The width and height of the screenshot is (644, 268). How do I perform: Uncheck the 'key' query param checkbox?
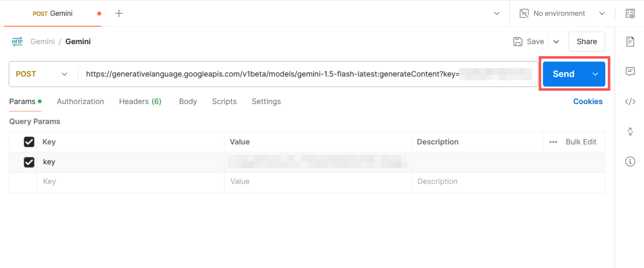(x=29, y=162)
